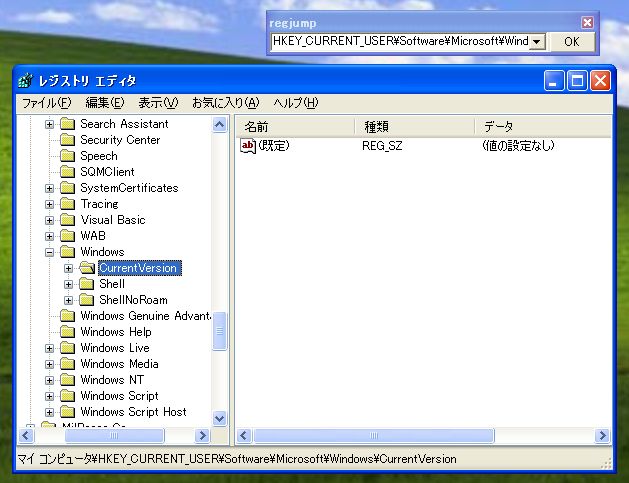The height and width of the screenshot is (483, 629).
Task: Expand the SystemCertificates key
Action: click(x=49, y=188)
